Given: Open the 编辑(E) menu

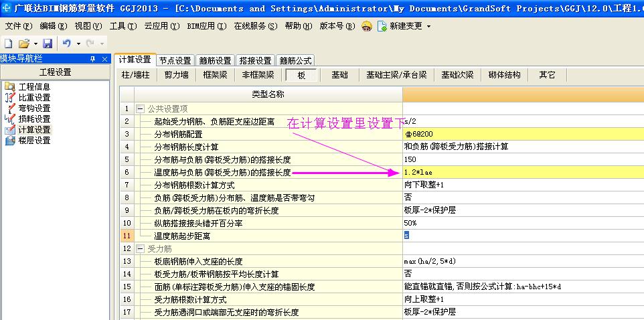Looking at the screenshot, I should pyautogui.click(x=54, y=26).
